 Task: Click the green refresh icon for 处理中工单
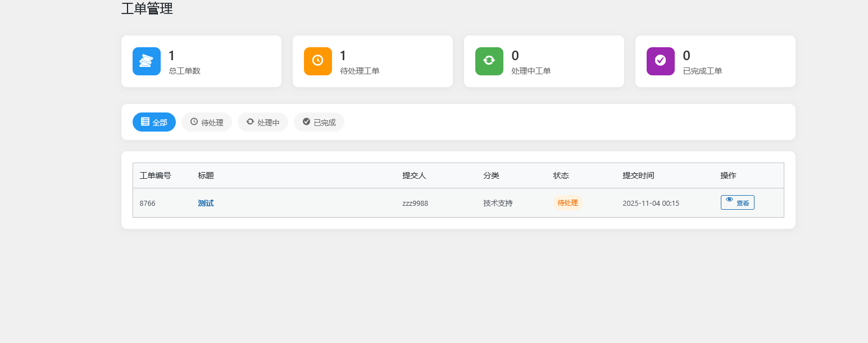point(489,61)
